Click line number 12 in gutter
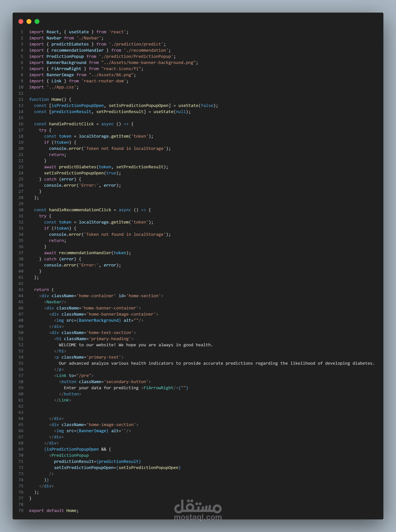This screenshot has width=396, height=532. click(21, 99)
